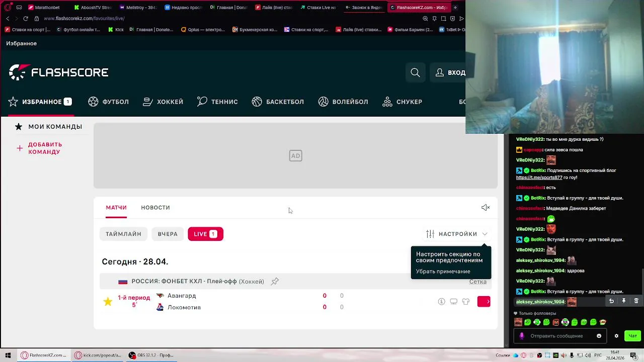Click the address bar URL
The height and width of the screenshot is (362, 644).
[84, 19]
